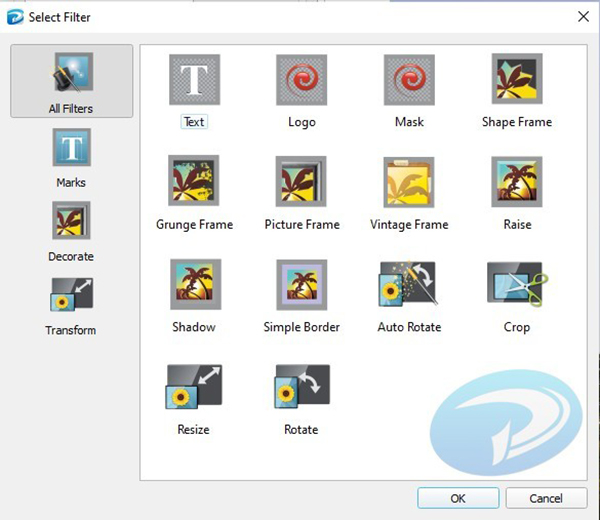The height and width of the screenshot is (520, 600).
Task: Select the Crop filter scissors icon
Action: 517,284
